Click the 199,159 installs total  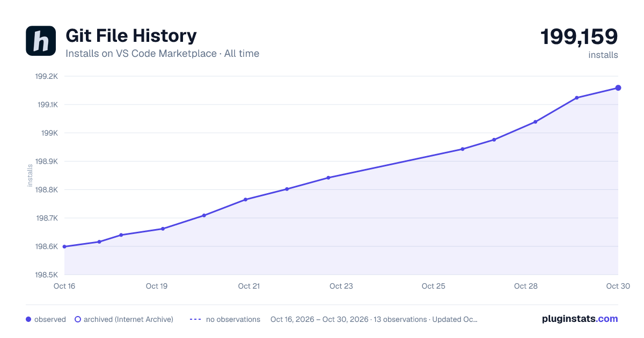coord(579,36)
